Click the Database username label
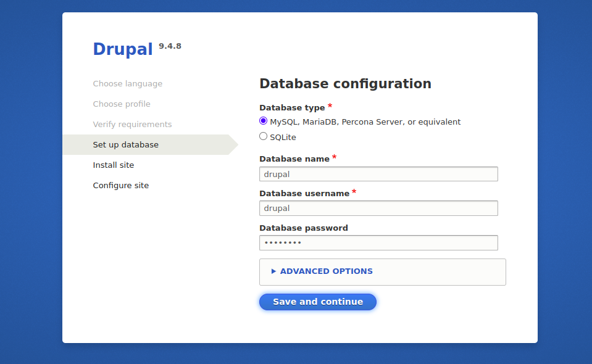 [304, 194]
